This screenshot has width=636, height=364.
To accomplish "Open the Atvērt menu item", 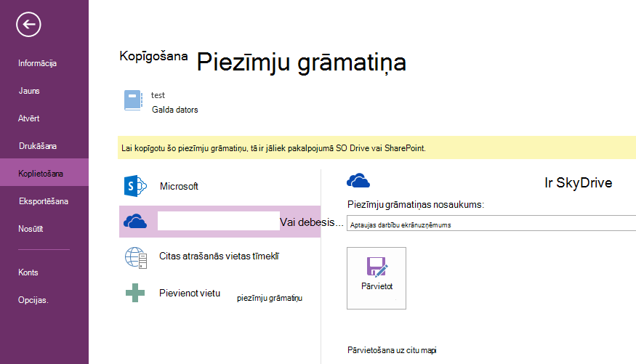I will [29, 118].
